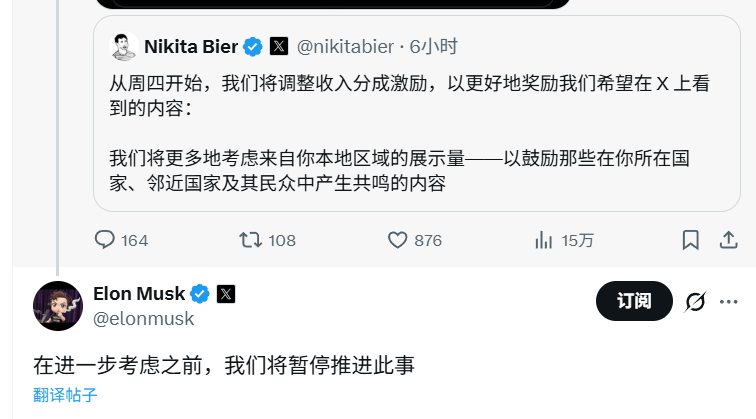Click Elon Musk's blue verified badge
This screenshot has height=419, width=756.
tap(200, 294)
